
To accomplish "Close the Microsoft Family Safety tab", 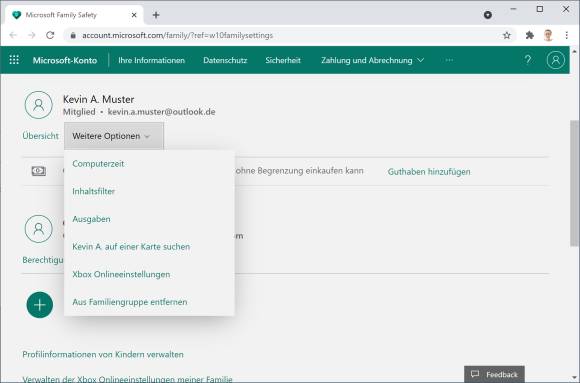I will click(x=134, y=15).
